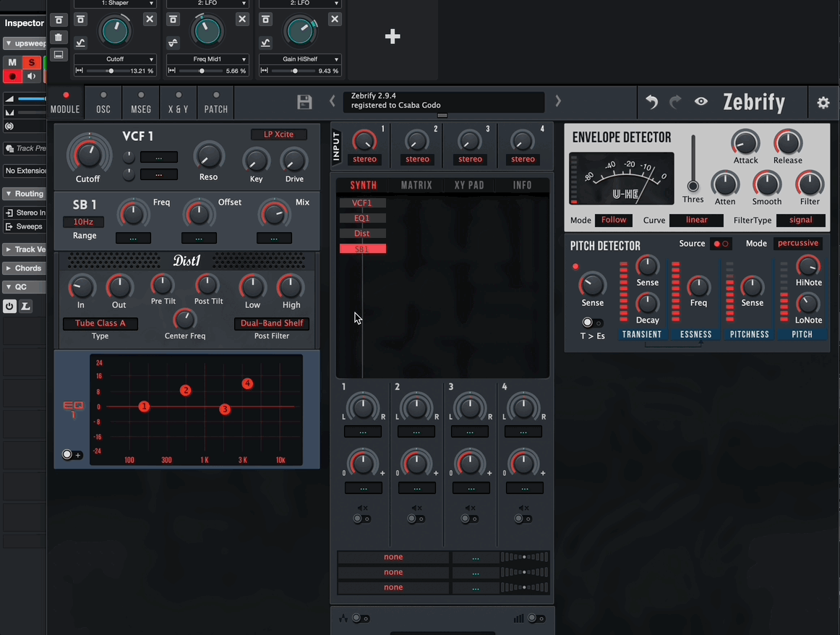Click the Envelope Detector Attack knob
The width and height of the screenshot is (840, 635).
pos(746,144)
